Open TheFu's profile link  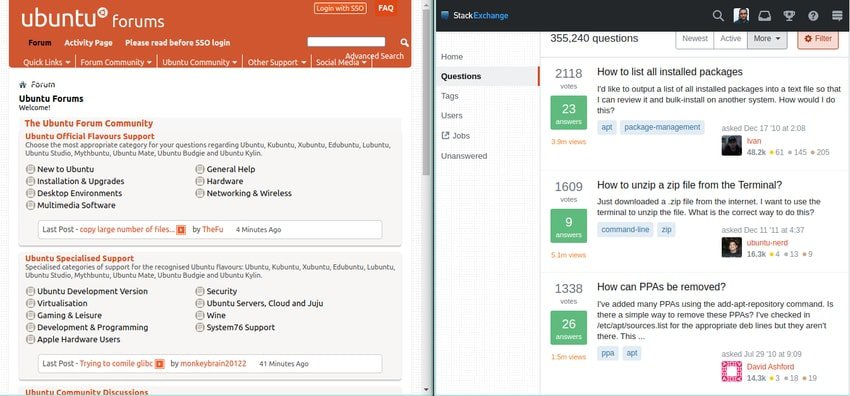pyautogui.click(x=212, y=230)
